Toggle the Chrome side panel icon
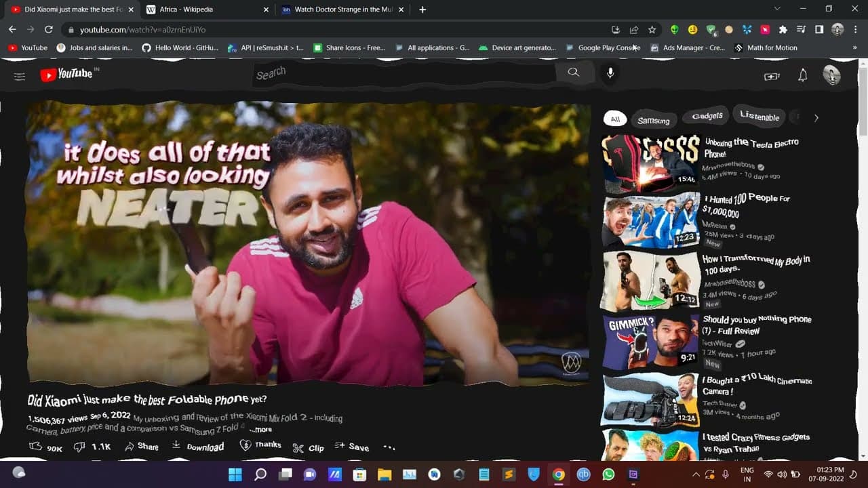 819,30
